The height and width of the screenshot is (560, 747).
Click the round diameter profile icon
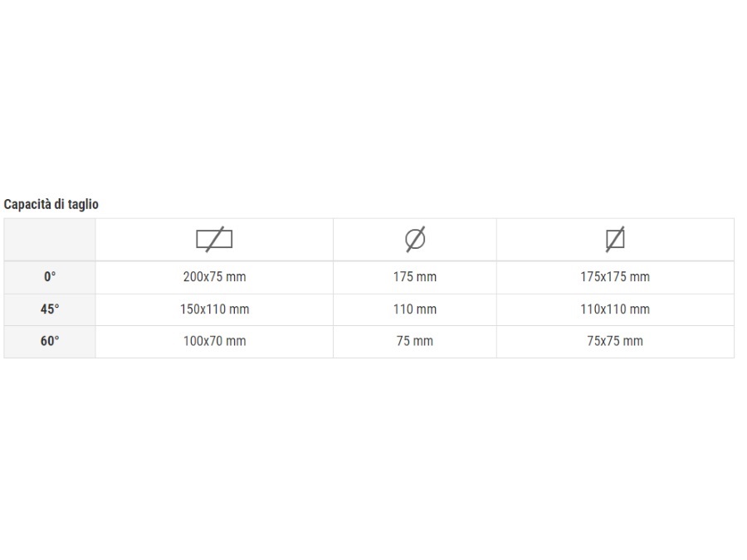pos(415,239)
